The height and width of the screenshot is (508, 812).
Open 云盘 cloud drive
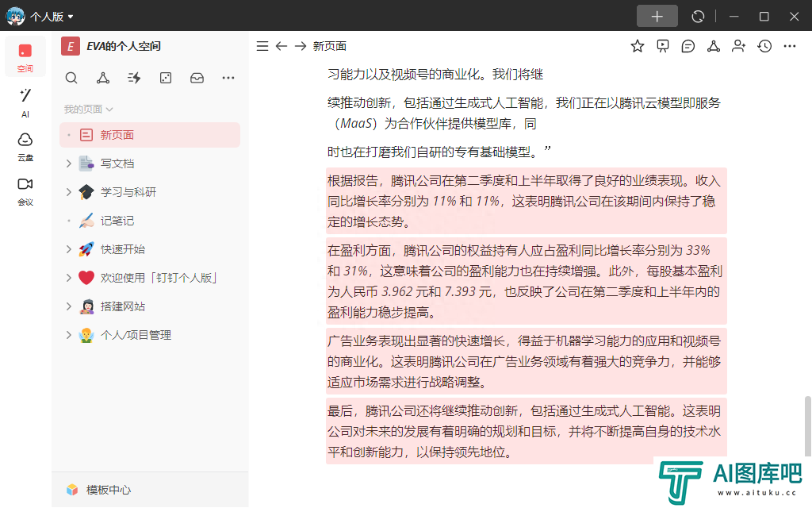click(x=25, y=147)
